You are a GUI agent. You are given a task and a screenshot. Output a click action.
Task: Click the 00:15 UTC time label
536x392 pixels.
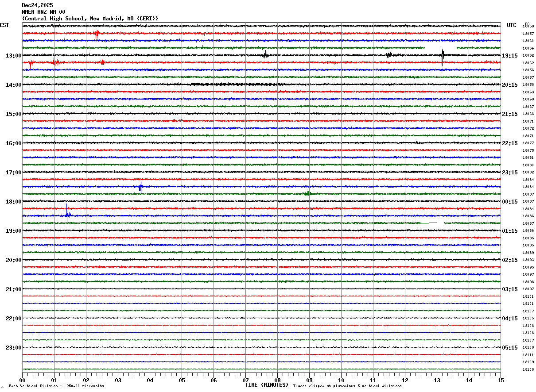tap(510, 202)
